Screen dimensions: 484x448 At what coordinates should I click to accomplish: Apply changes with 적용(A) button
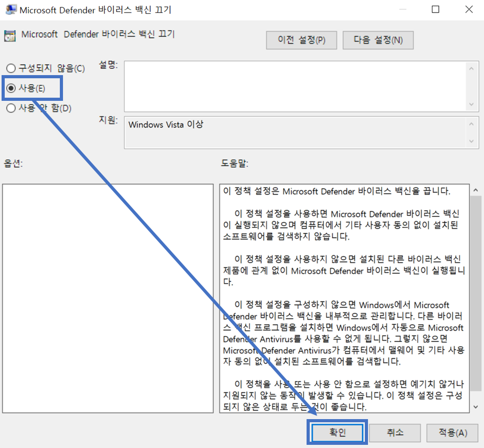[453, 432]
